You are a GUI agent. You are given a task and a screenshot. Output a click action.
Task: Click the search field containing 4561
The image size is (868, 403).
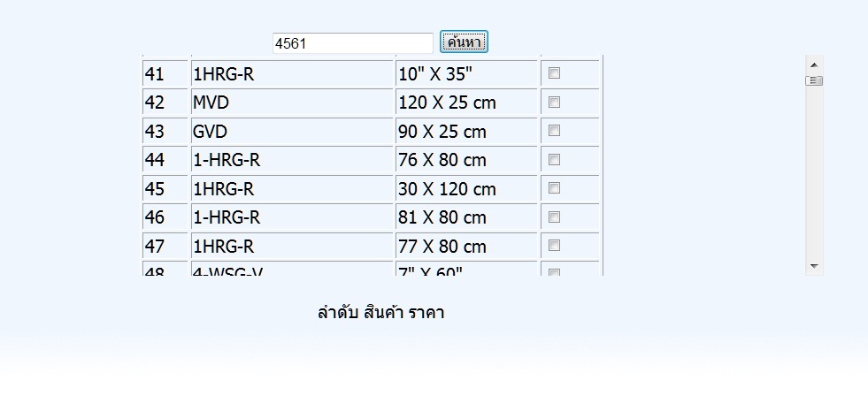tap(352, 42)
